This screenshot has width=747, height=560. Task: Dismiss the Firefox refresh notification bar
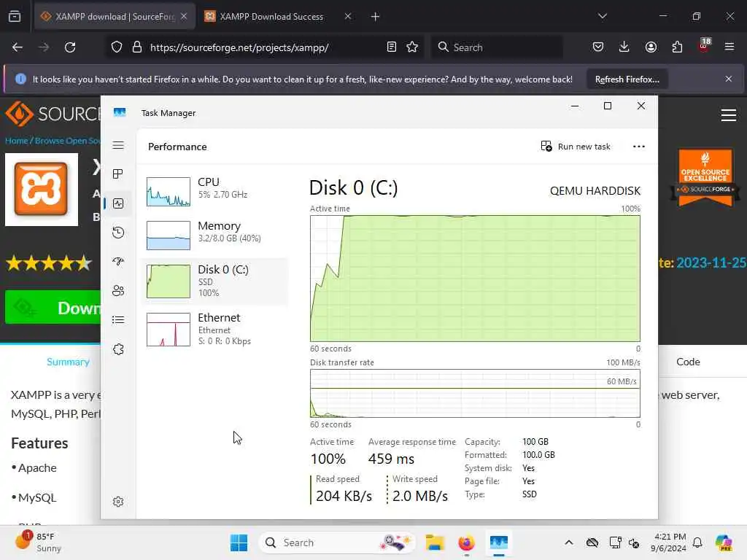tap(729, 79)
